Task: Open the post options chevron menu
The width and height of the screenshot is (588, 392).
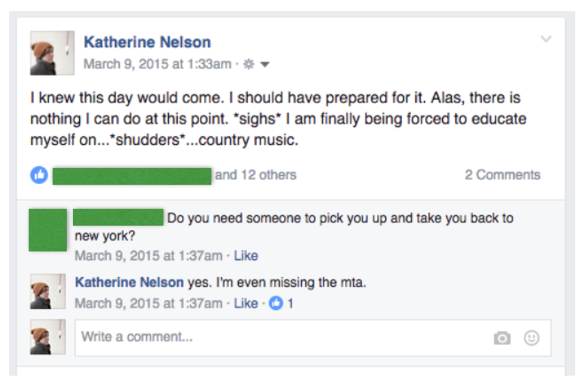Action: (545, 40)
